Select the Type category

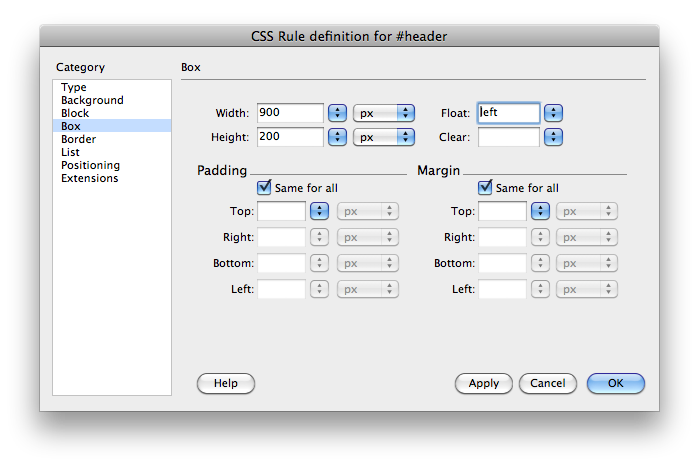click(74, 88)
